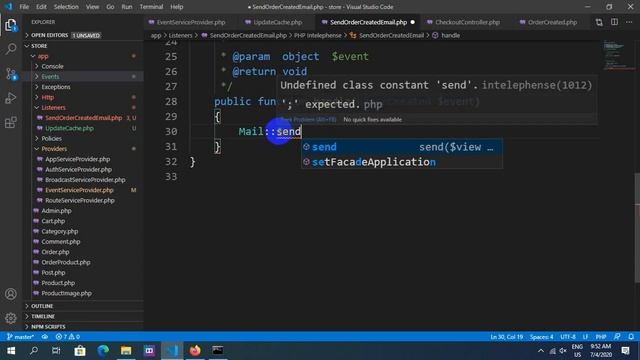
Task: Open the terminal app on taskbar
Action: pos(218,351)
